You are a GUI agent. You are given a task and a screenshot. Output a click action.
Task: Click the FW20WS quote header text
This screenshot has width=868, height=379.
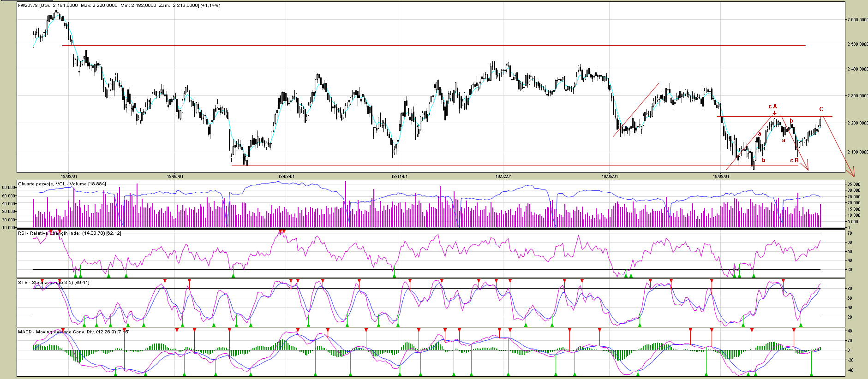(119, 6)
